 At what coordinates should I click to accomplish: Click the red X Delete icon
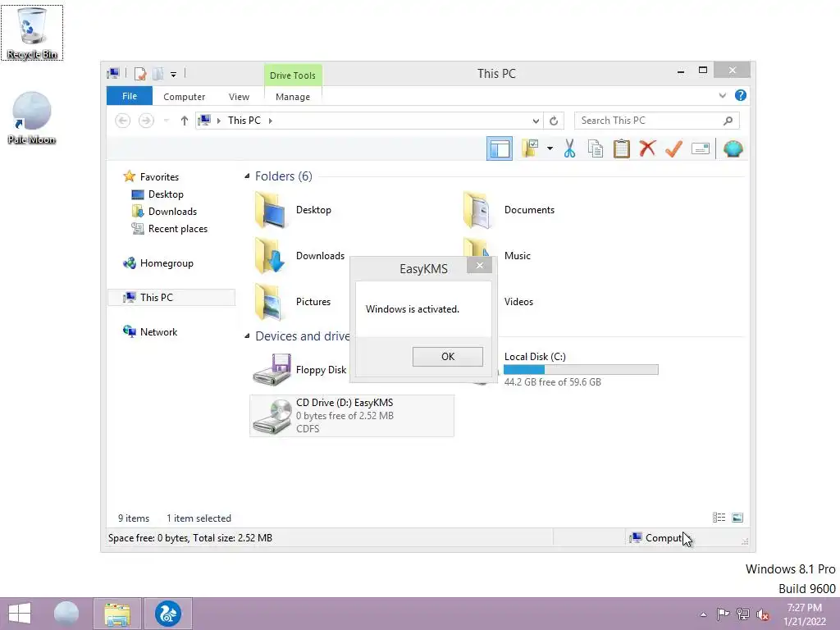click(647, 148)
